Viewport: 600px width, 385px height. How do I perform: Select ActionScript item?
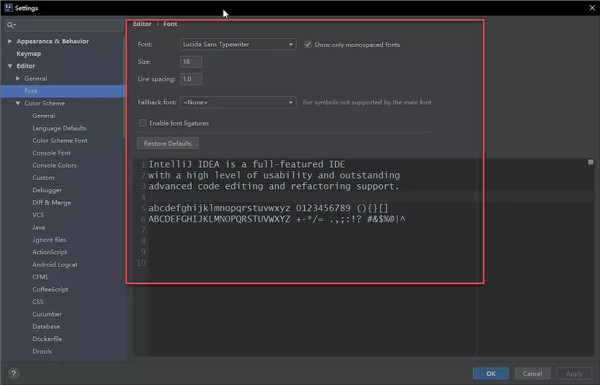(50, 252)
